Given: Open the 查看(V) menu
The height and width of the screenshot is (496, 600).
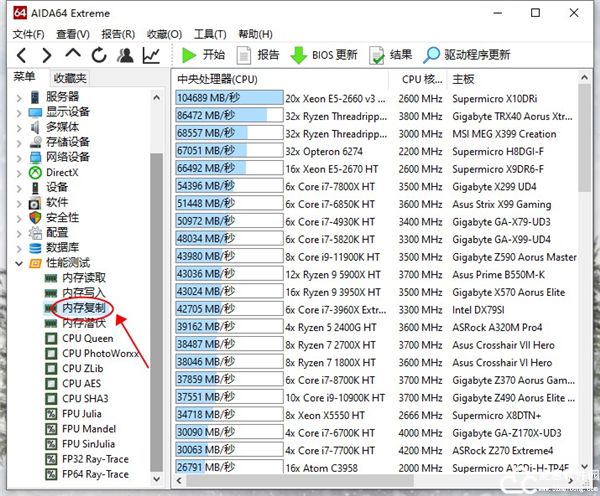Looking at the screenshot, I should pos(73,34).
